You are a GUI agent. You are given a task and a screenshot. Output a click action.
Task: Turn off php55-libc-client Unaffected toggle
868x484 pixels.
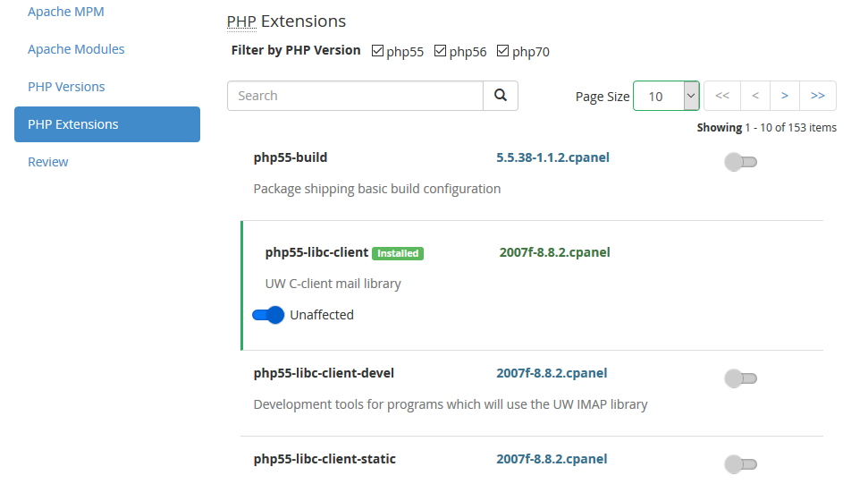click(268, 315)
